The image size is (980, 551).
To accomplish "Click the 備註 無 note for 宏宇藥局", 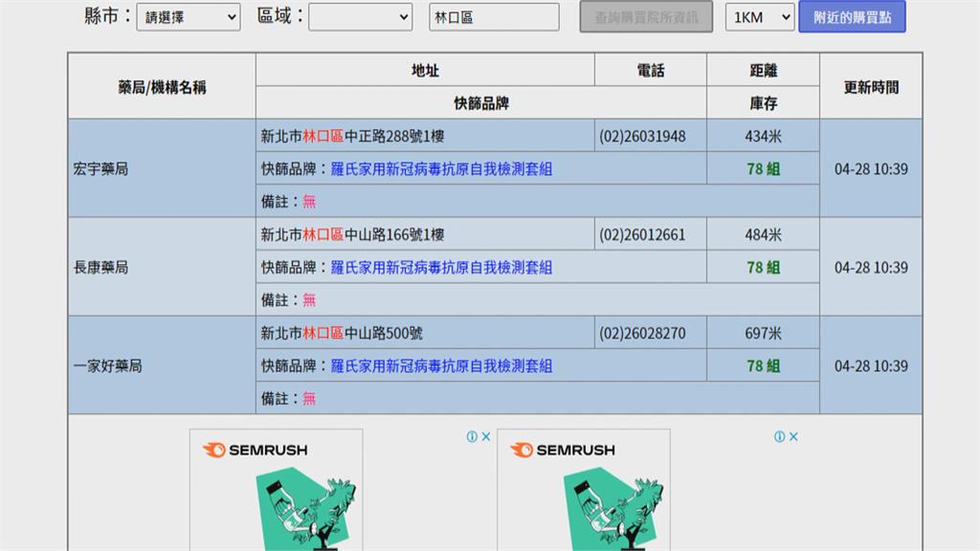I will tap(288, 201).
